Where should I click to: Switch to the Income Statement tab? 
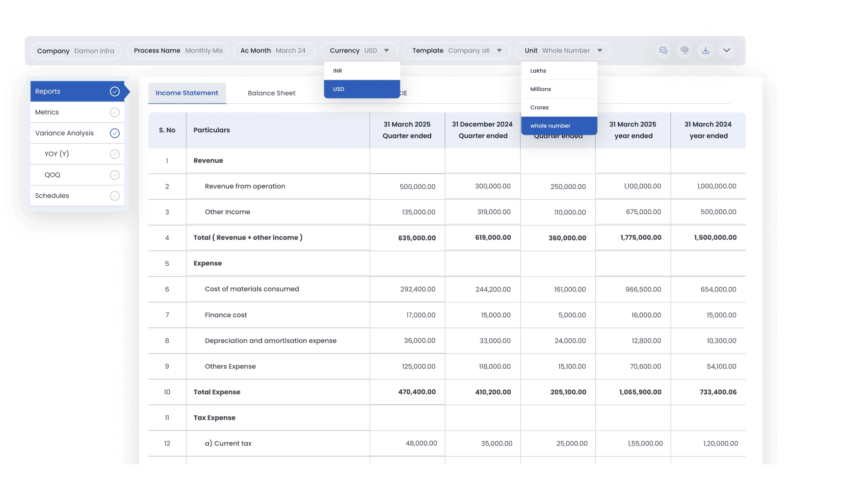point(187,93)
